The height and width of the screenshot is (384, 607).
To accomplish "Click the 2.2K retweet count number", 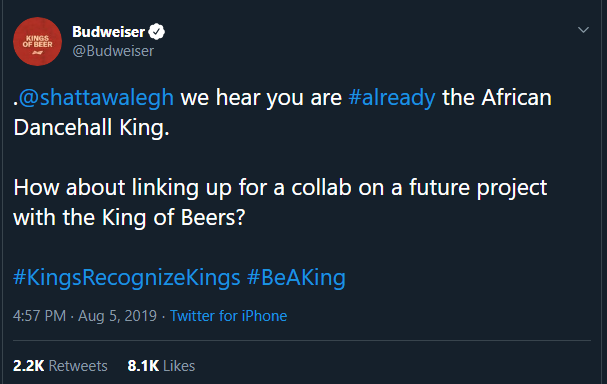I will tap(29, 366).
